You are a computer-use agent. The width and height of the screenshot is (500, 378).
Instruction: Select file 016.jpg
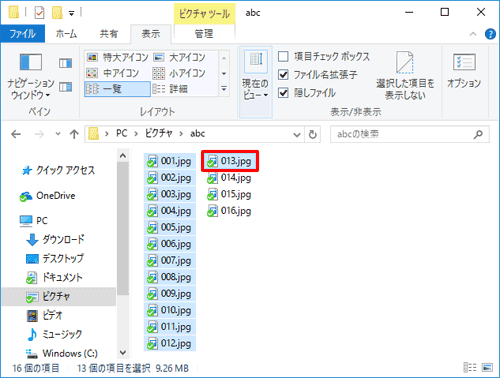coord(229,211)
